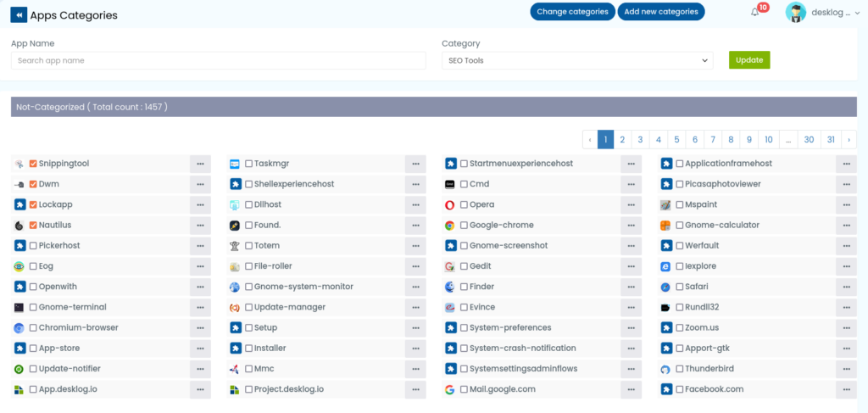868x413 pixels.
Task: Open the three-dots menu for Gedit
Action: 631,266
